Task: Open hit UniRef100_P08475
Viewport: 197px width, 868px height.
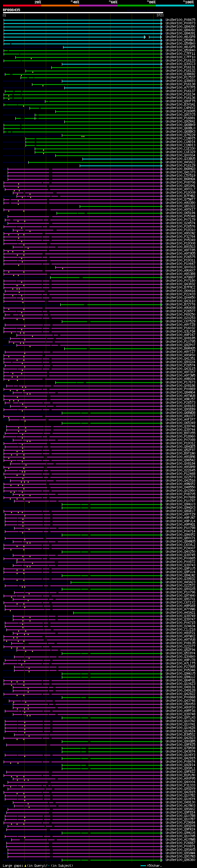Action: (180, 20)
